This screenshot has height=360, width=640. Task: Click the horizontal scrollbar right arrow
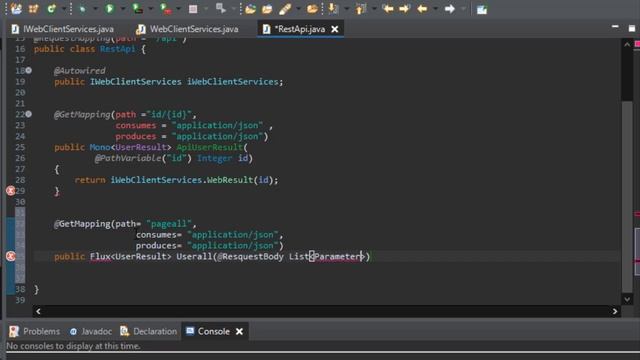(615, 311)
